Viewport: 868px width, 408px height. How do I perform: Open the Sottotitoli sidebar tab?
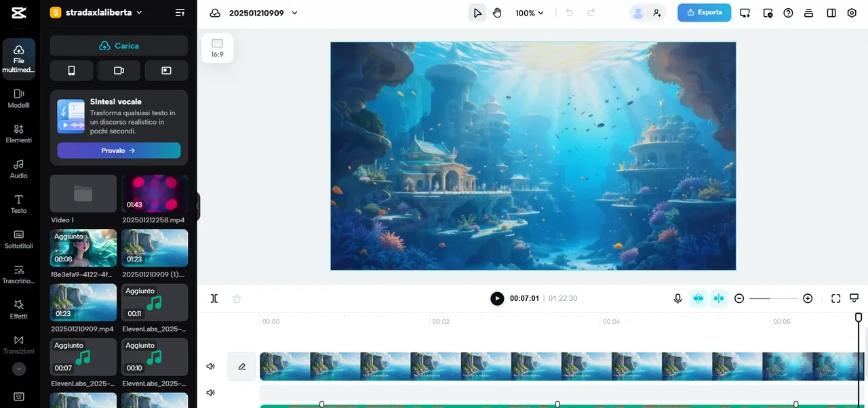(19, 239)
